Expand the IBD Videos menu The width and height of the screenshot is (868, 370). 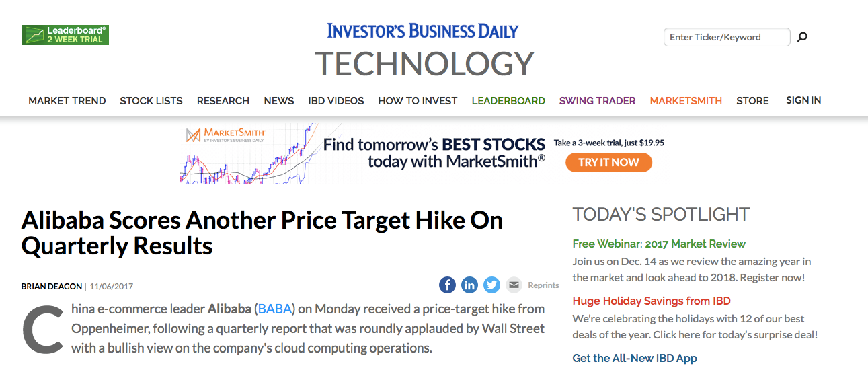point(336,100)
